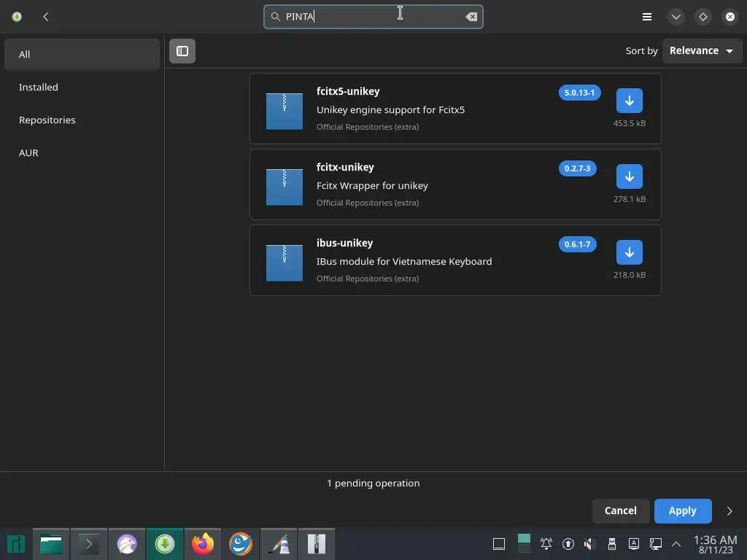Expand pending details with right chevron

tap(729, 511)
